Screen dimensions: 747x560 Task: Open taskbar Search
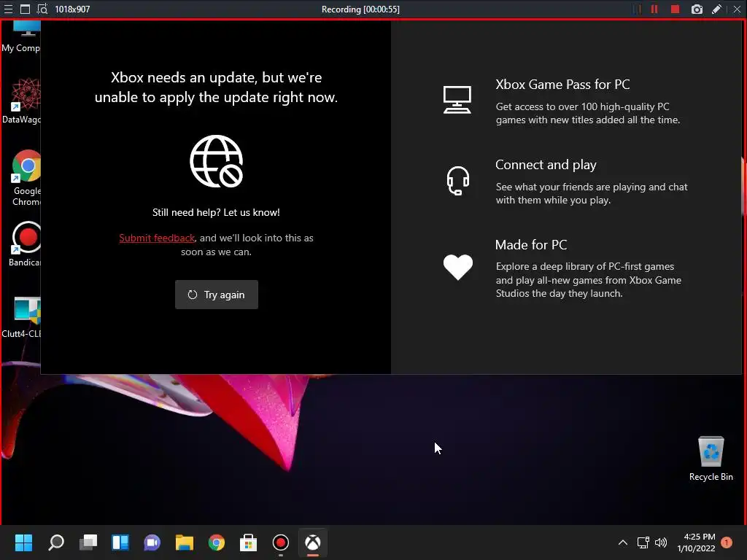tap(55, 542)
